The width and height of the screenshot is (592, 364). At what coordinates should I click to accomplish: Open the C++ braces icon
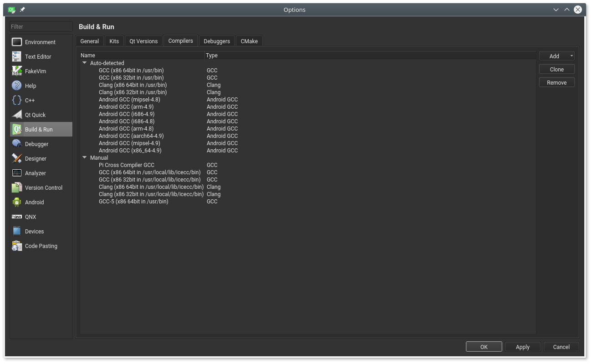coord(17,100)
